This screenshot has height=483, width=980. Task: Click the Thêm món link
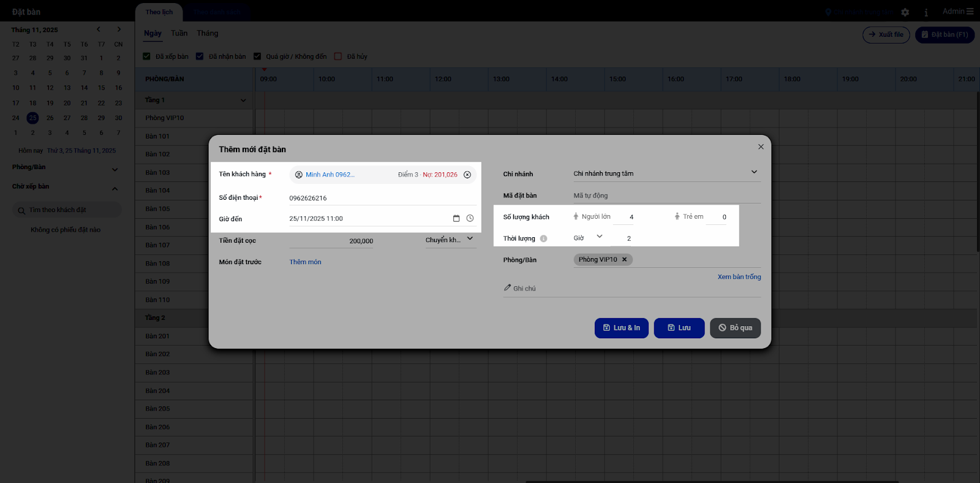coord(305,262)
